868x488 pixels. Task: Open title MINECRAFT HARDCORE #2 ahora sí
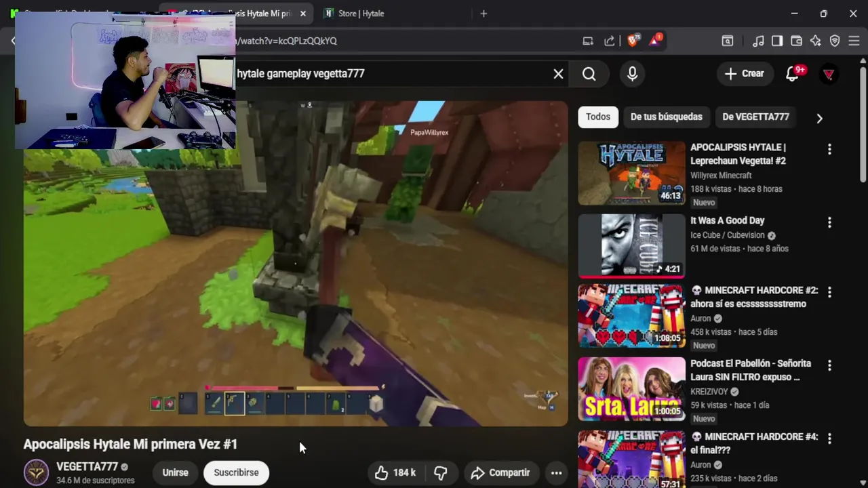tap(754, 297)
